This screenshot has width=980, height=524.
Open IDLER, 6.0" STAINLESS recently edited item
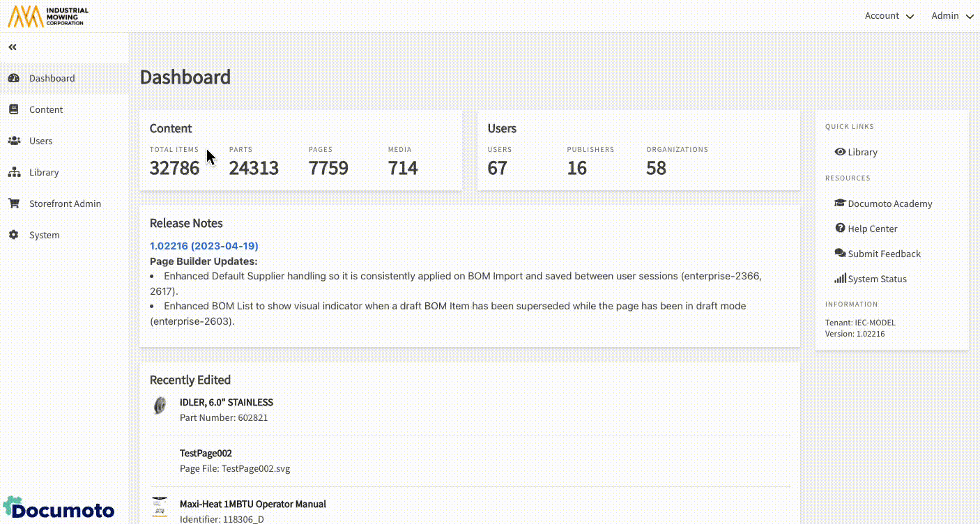(226, 402)
